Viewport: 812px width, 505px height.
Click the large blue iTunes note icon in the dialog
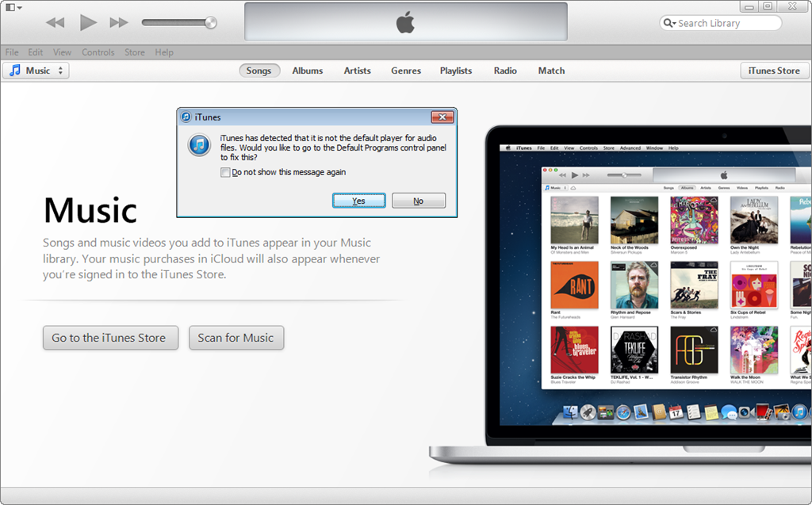[199, 144]
